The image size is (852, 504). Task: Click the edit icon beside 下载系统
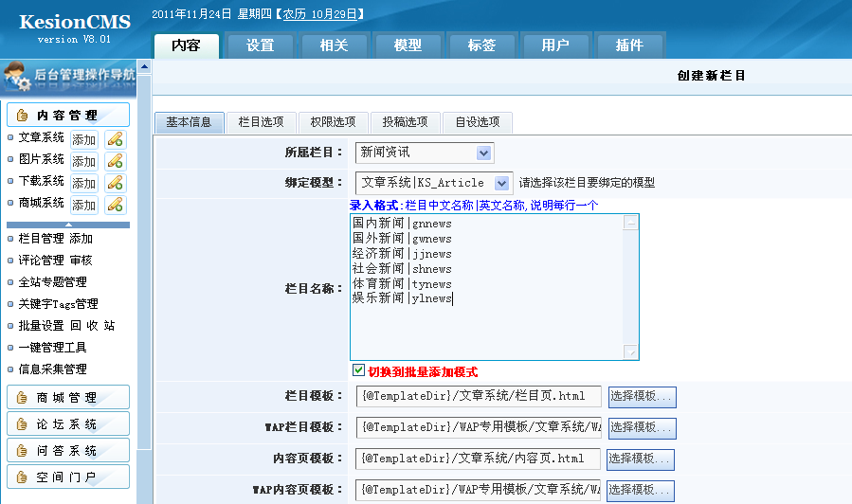(x=115, y=182)
